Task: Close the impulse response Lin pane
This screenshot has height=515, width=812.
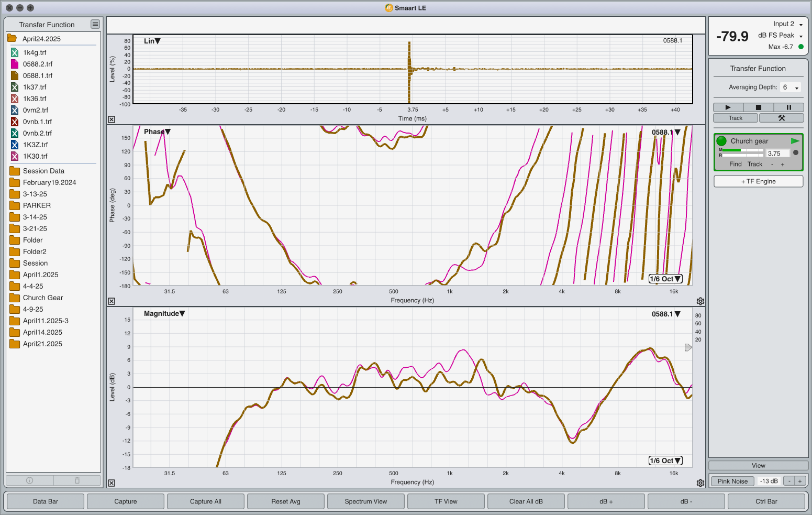Action: pos(112,119)
